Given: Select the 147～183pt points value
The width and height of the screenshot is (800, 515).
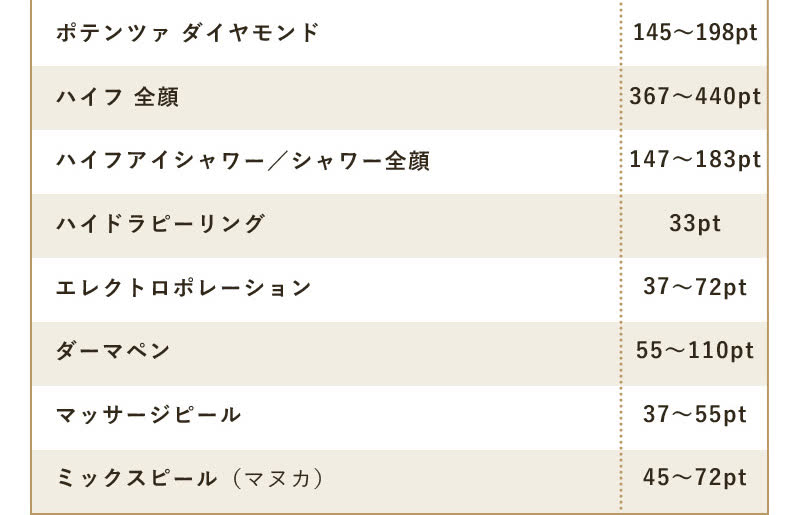Looking at the screenshot, I should [695, 160].
